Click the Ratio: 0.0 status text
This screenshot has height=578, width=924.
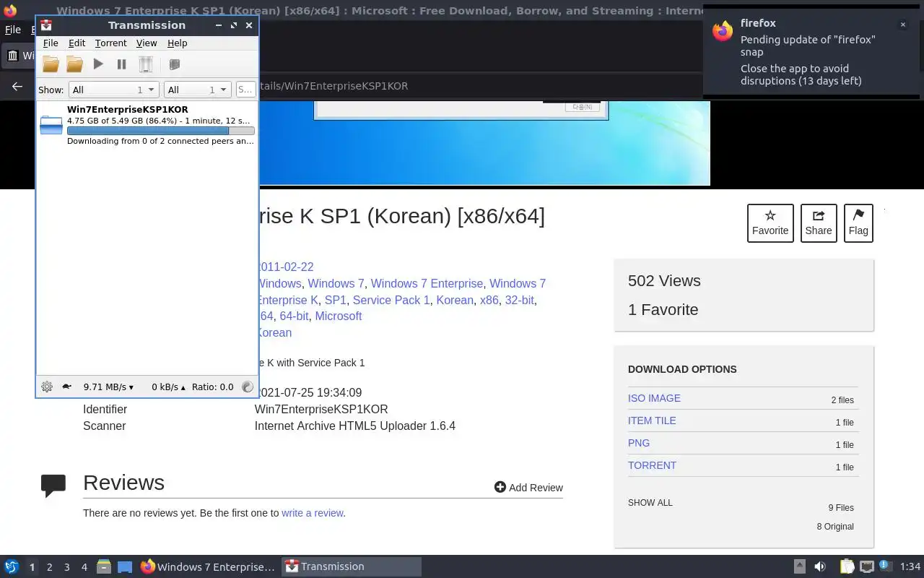212,387
